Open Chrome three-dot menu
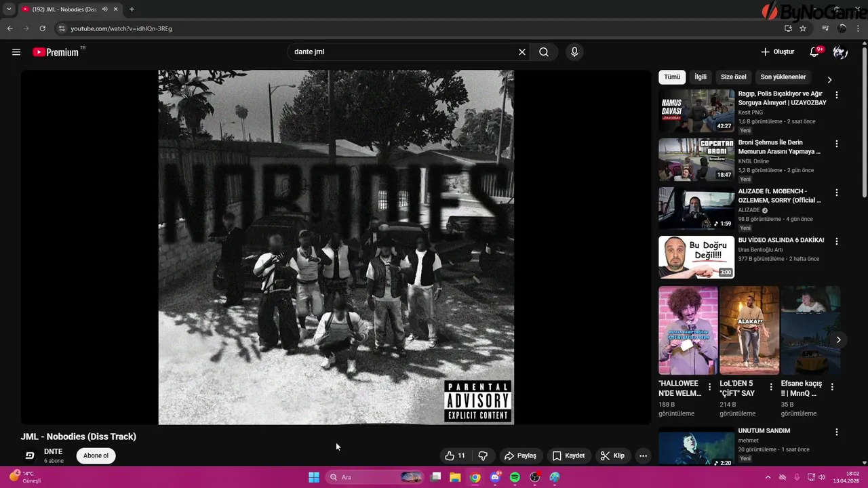 click(x=859, y=28)
